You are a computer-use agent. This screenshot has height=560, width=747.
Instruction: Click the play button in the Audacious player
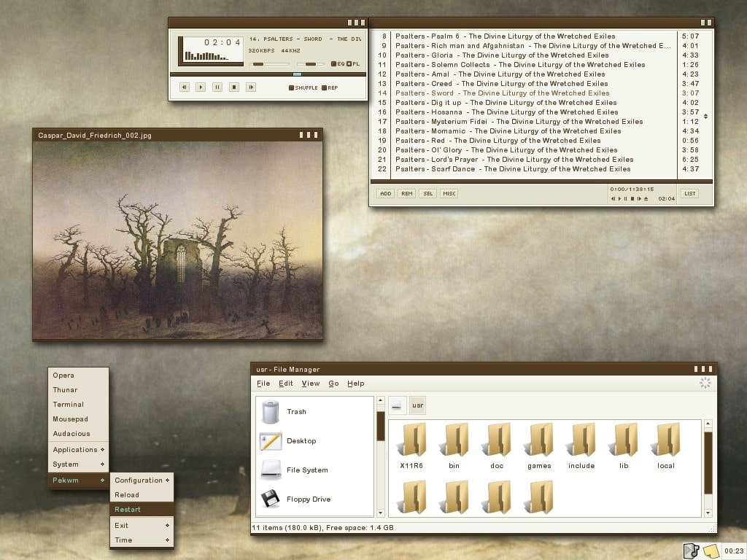(201, 87)
